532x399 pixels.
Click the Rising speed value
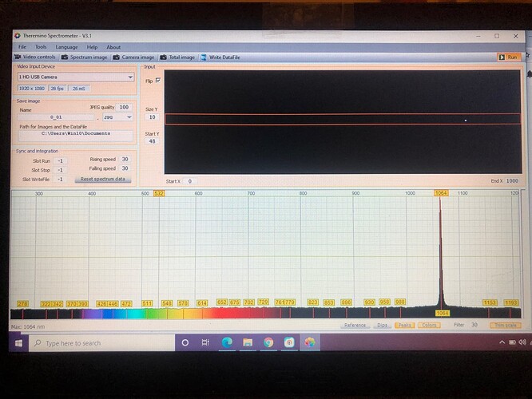(x=125, y=159)
